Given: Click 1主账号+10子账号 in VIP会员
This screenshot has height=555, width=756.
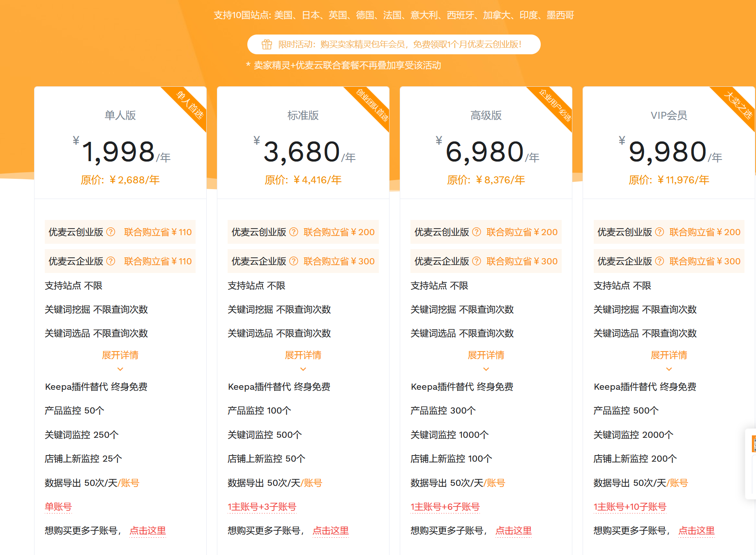Looking at the screenshot, I should 630,507.
